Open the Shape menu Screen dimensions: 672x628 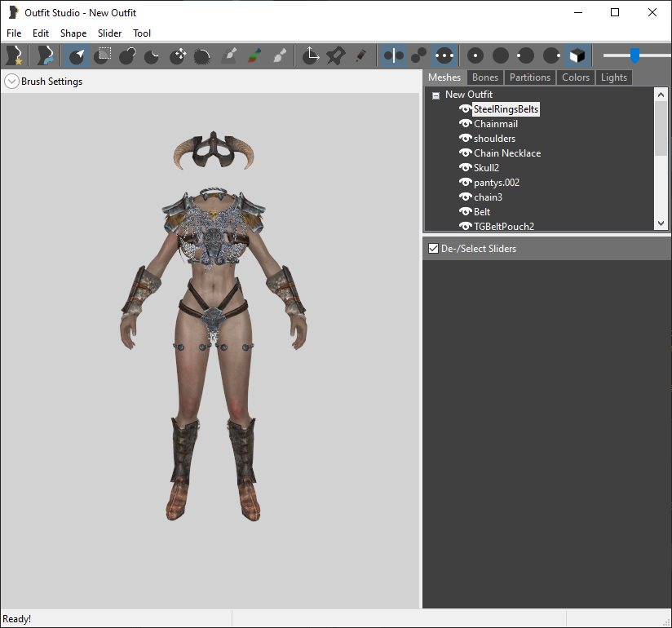coord(73,33)
